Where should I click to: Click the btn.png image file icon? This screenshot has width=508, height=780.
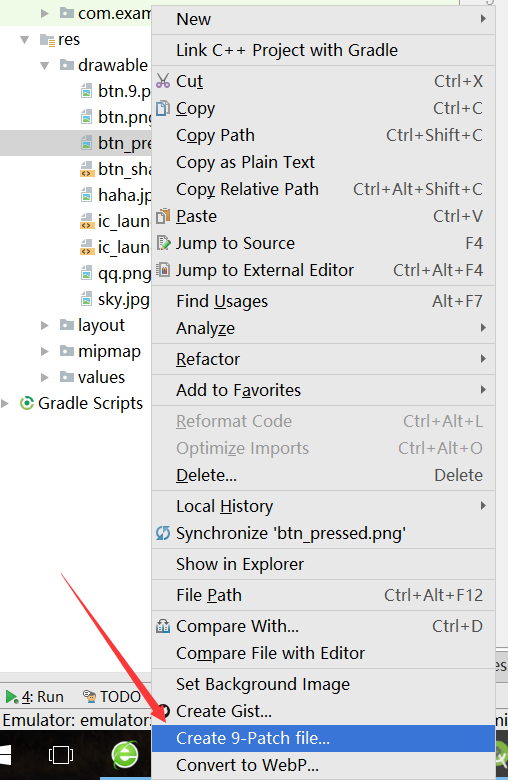pyautogui.click(x=86, y=117)
